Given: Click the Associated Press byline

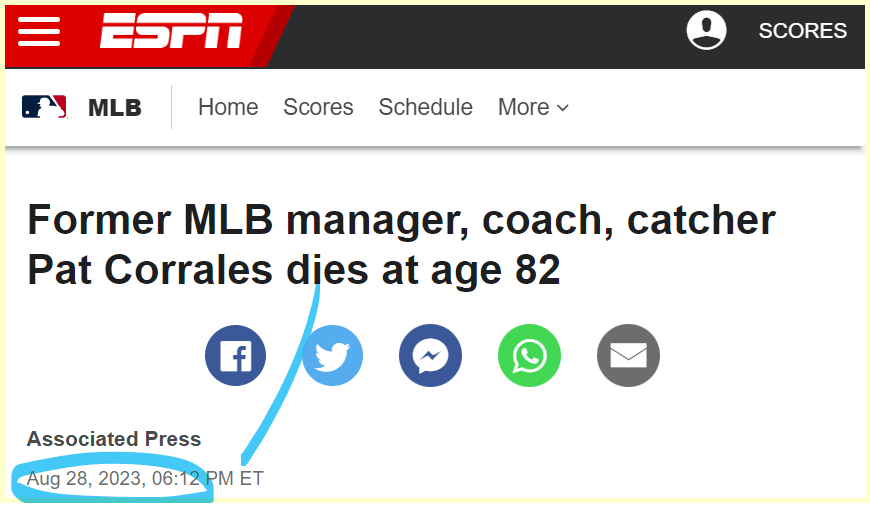Looking at the screenshot, I should pyautogui.click(x=114, y=439).
